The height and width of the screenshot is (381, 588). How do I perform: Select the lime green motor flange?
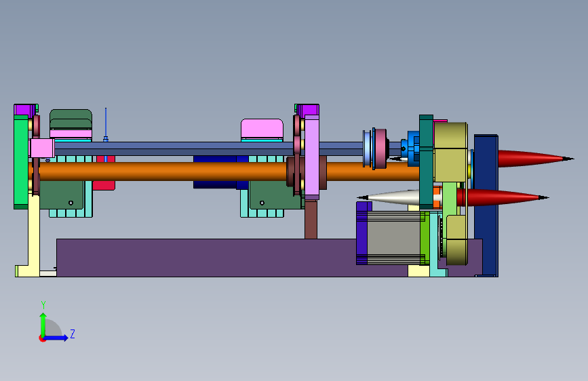click(425, 238)
